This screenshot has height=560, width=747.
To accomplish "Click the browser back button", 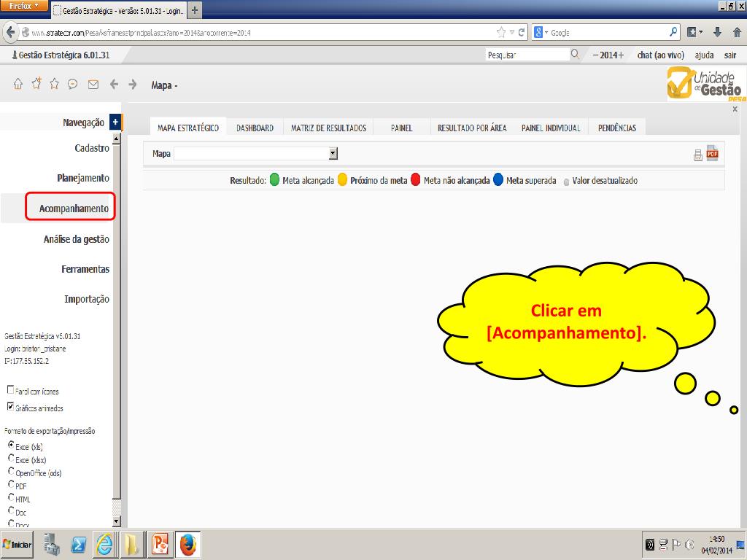I will pos(10,32).
